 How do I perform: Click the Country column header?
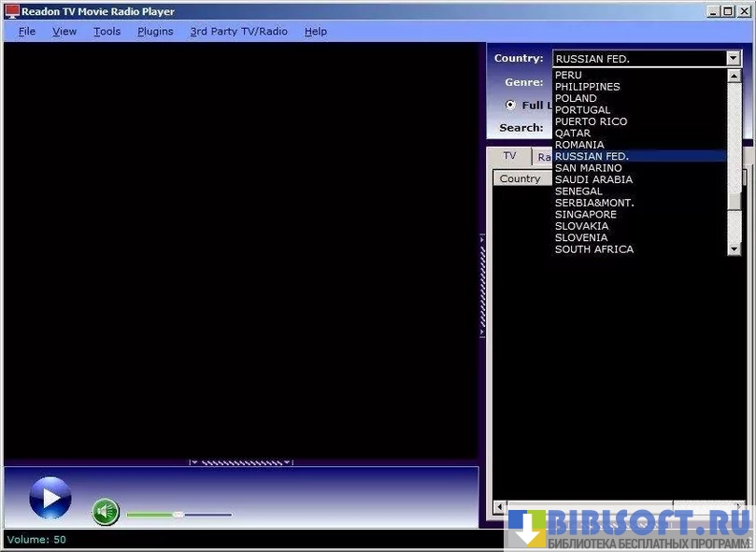click(521, 178)
